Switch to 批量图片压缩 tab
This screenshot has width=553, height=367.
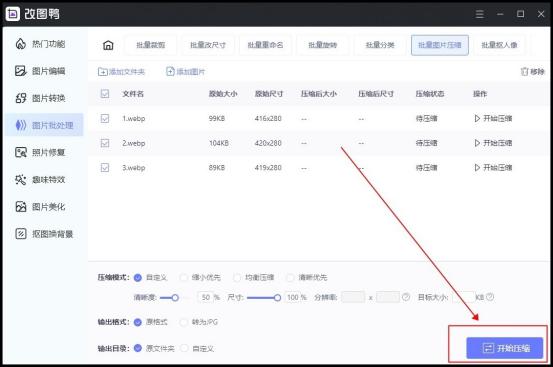440,45
